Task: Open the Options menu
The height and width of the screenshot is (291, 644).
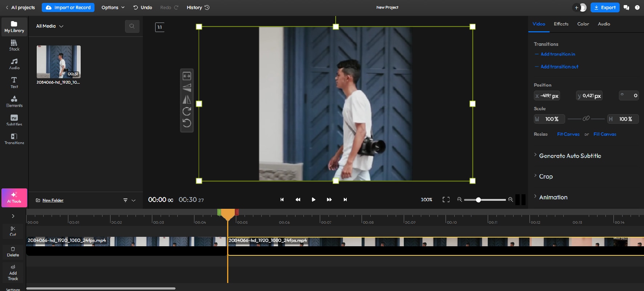Action: pos(113,7)
